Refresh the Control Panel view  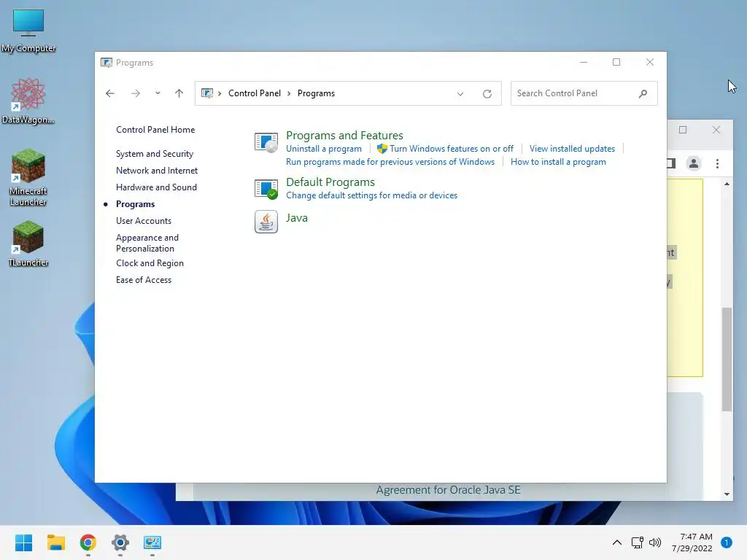(487, 94)
